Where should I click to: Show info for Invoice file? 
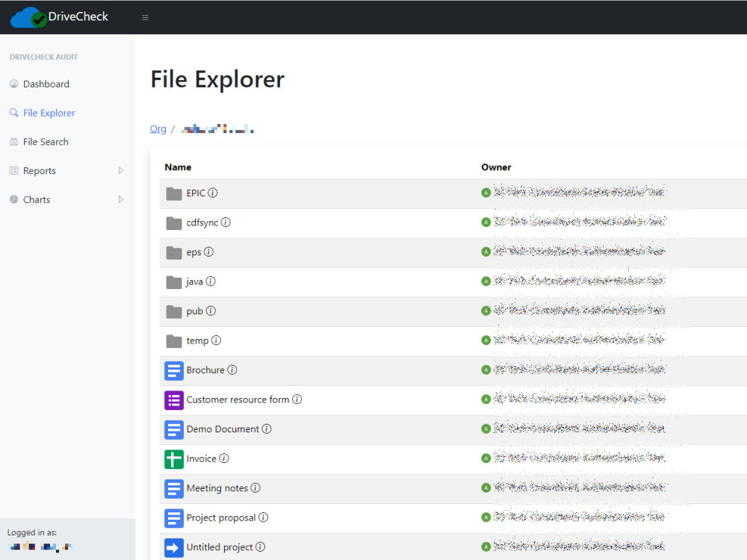224,458
